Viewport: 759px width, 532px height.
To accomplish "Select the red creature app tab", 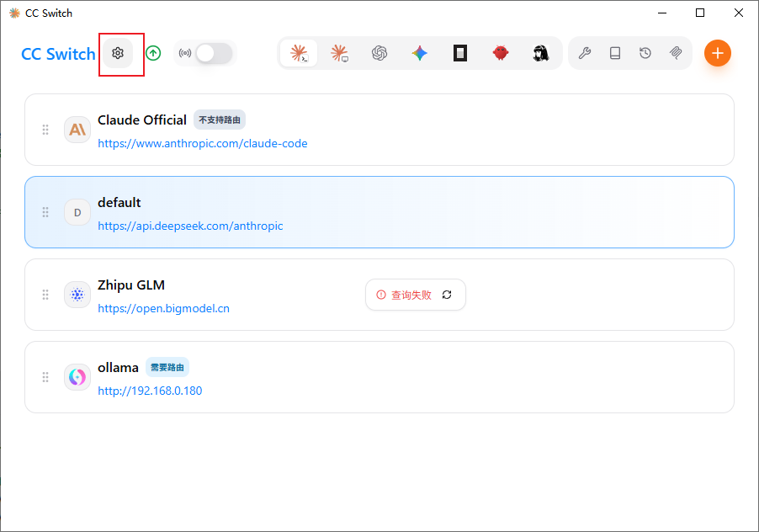I will (501, 53).
